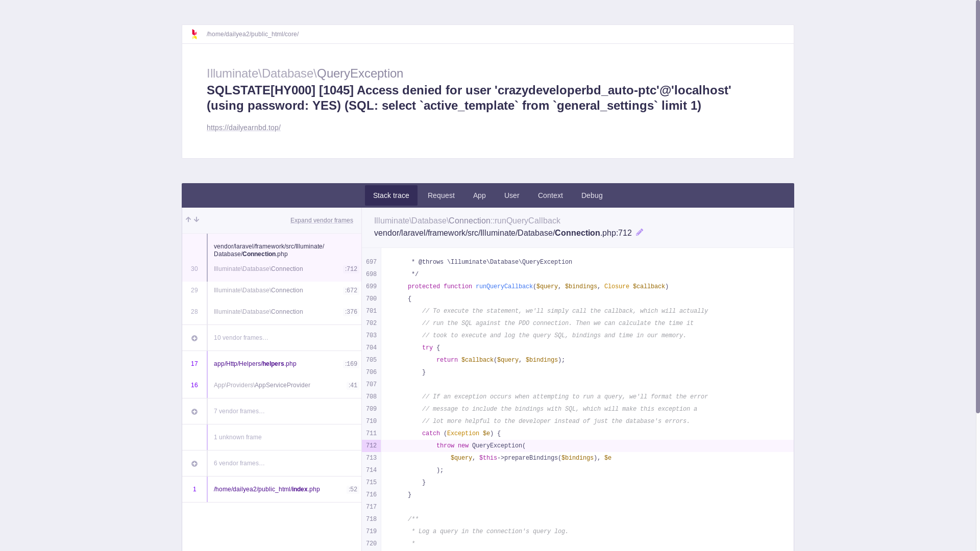Select frame 17 helpers.php :169
The height and width of the screenshot is (551, 980).
click(x=272, y=364)
